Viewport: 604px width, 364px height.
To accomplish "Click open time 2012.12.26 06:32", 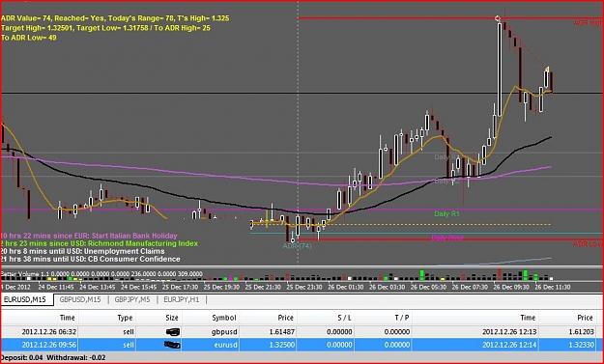I will point(49,332).
